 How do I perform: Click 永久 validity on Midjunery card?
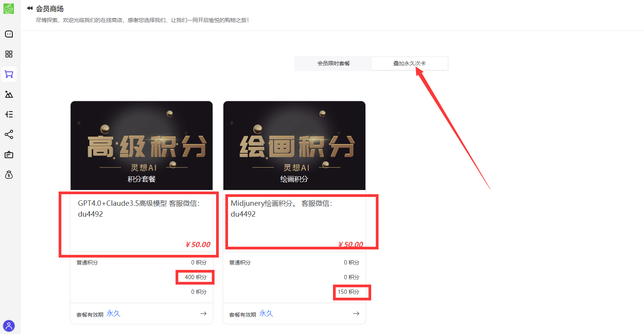(x=266, y=314)
